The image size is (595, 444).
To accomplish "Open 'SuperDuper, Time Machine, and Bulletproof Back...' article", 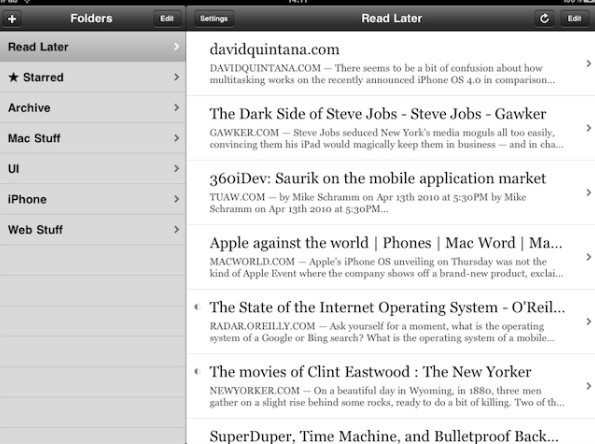I will click(384, 436).
